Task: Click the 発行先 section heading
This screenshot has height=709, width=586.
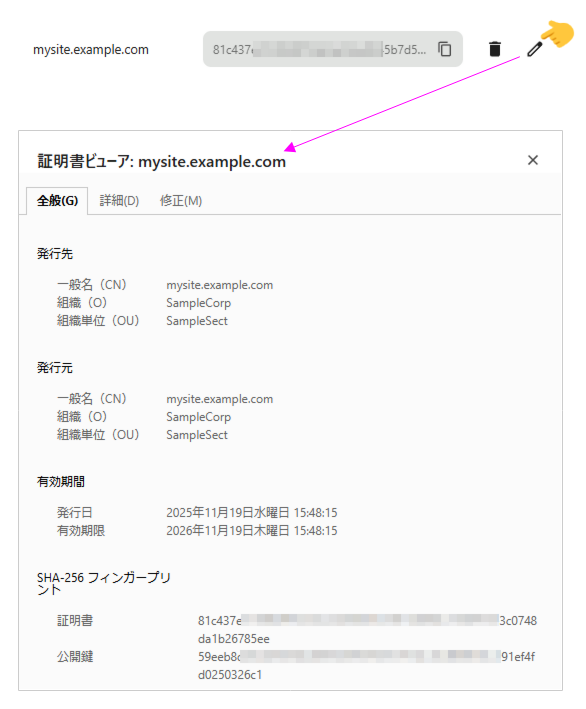Action: pyautogui.click(x=55, y=254)
